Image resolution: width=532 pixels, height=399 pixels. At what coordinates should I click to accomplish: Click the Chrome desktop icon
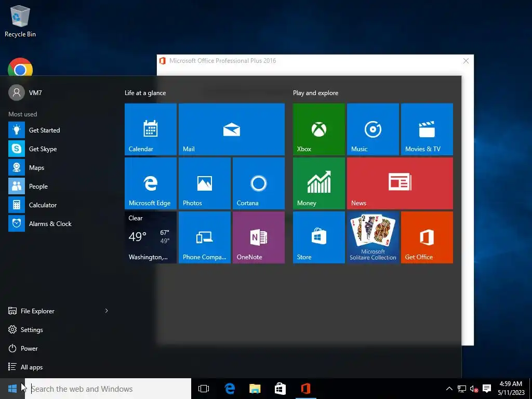pos(20,67)
